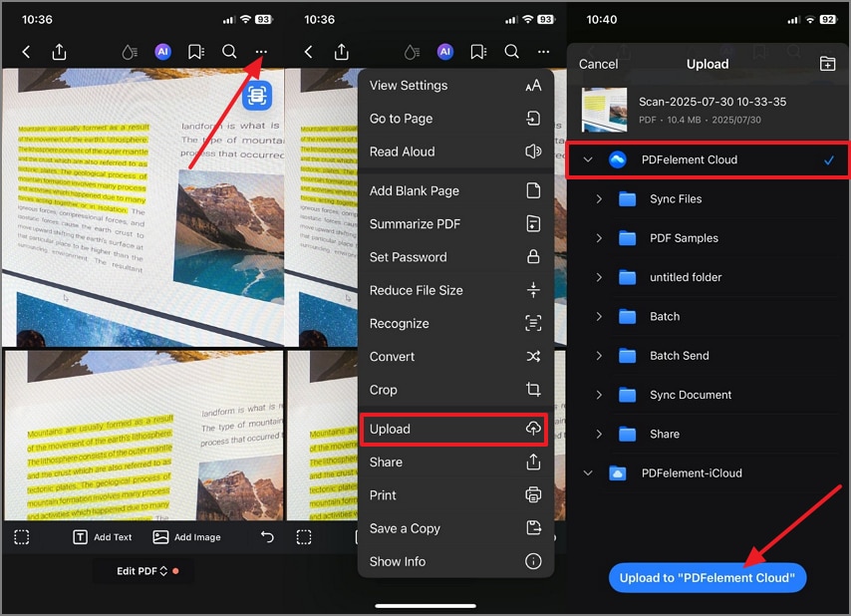Choose Set Password menu entry
The width and height of the screenshot is (851, 616).
point(456,257)
